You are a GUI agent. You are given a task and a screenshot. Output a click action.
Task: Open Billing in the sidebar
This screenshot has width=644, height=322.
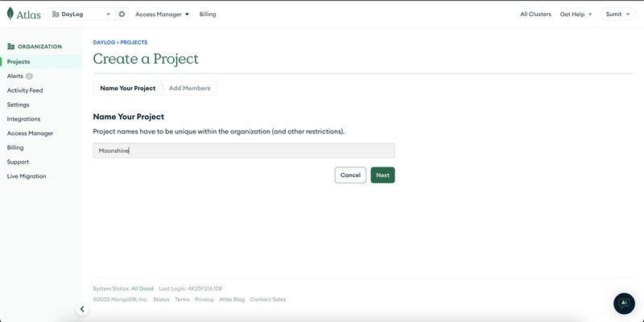coord(15,147)
